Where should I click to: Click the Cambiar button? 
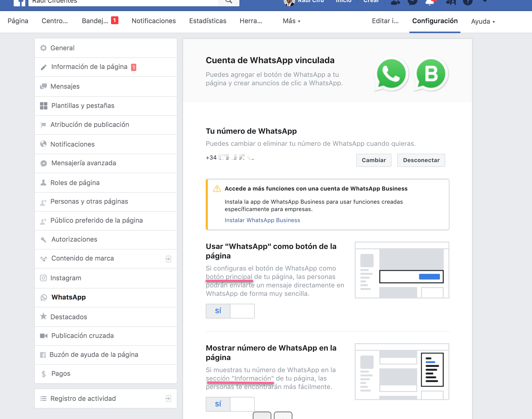(x=374, y=160)
